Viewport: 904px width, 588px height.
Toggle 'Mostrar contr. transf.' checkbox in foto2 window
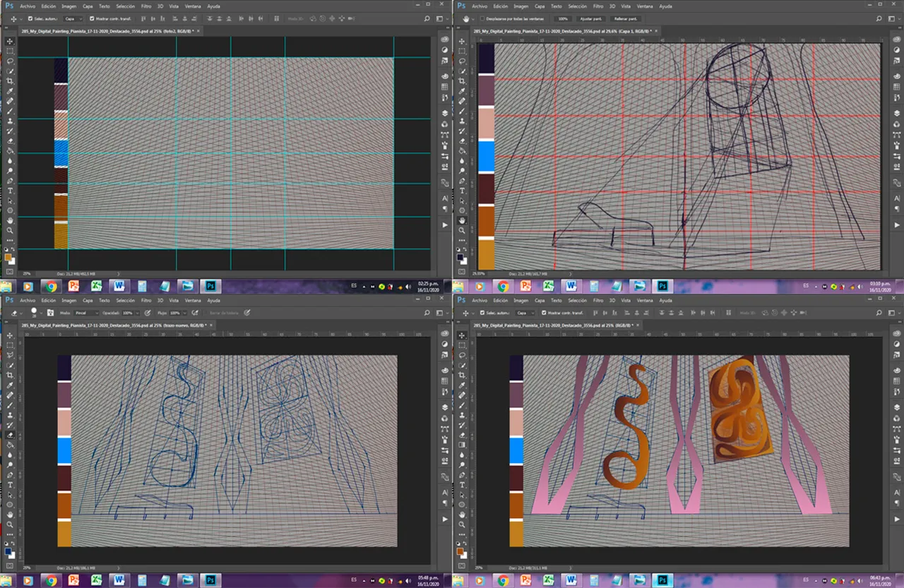[92, 18]
